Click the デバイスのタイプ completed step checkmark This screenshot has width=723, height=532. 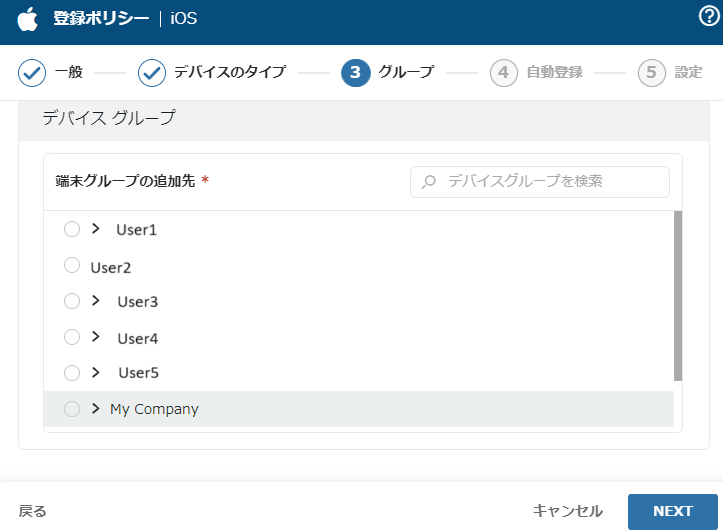(x=152, y=73)
